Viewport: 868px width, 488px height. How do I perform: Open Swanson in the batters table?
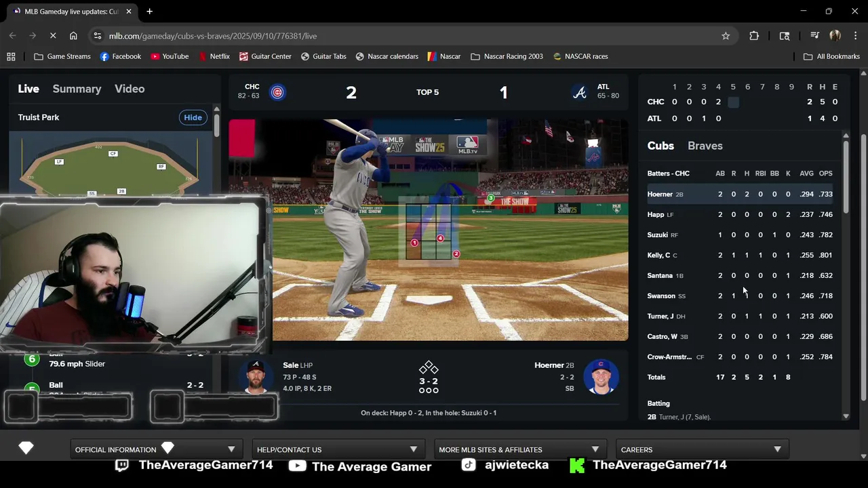(660, 296)
